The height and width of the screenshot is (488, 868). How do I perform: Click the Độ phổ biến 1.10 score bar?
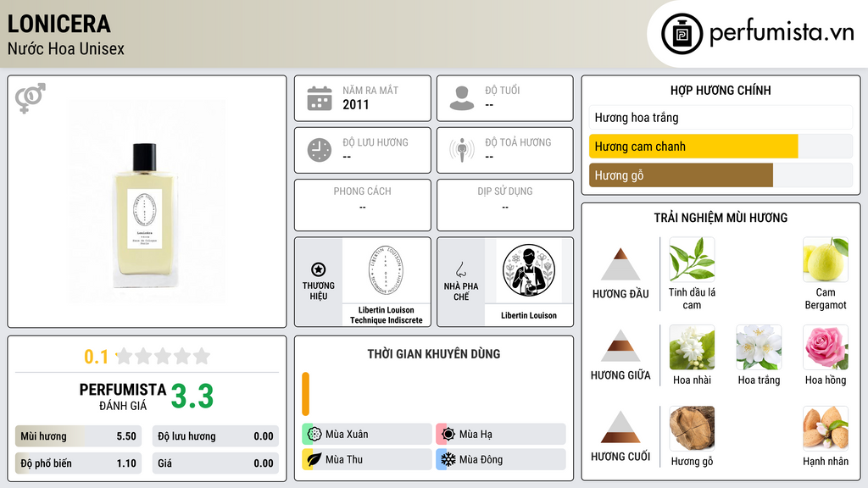click(x=78, y=463)
